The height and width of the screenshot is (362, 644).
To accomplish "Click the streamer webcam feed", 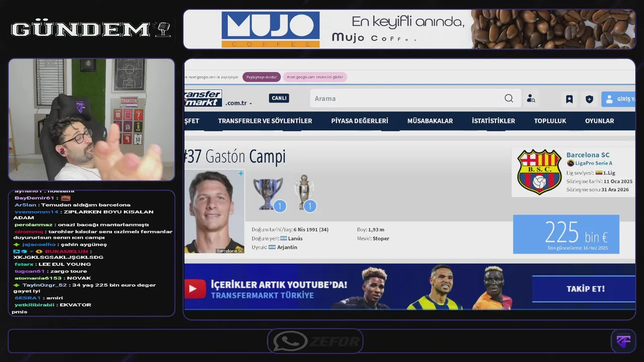I will [x=92, y=120].
